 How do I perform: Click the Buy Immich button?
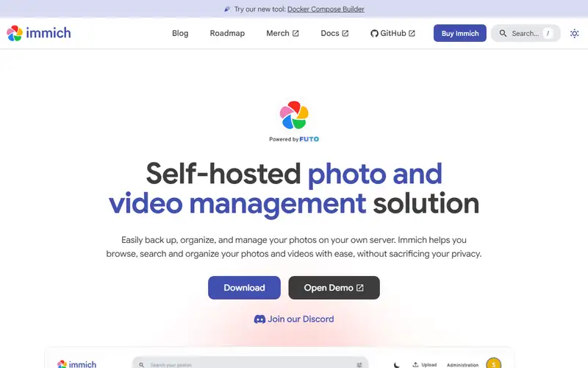pos(460,33)
